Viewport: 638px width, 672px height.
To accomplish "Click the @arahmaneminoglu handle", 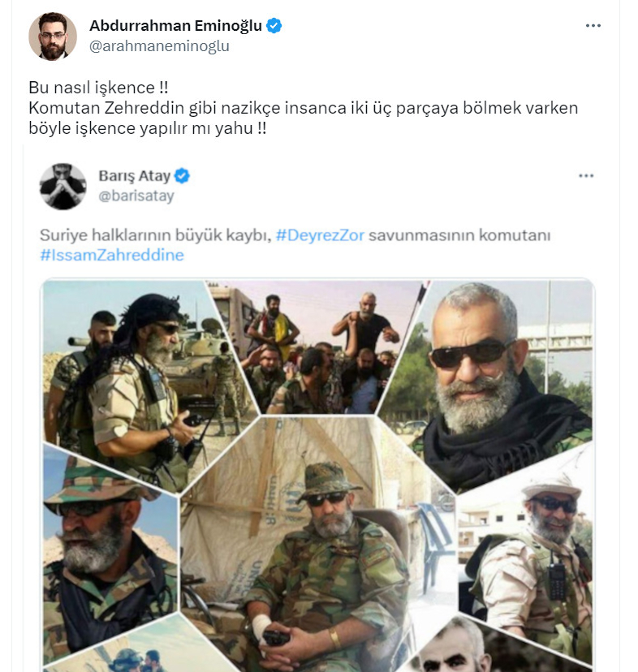I will tap(159, 46).
